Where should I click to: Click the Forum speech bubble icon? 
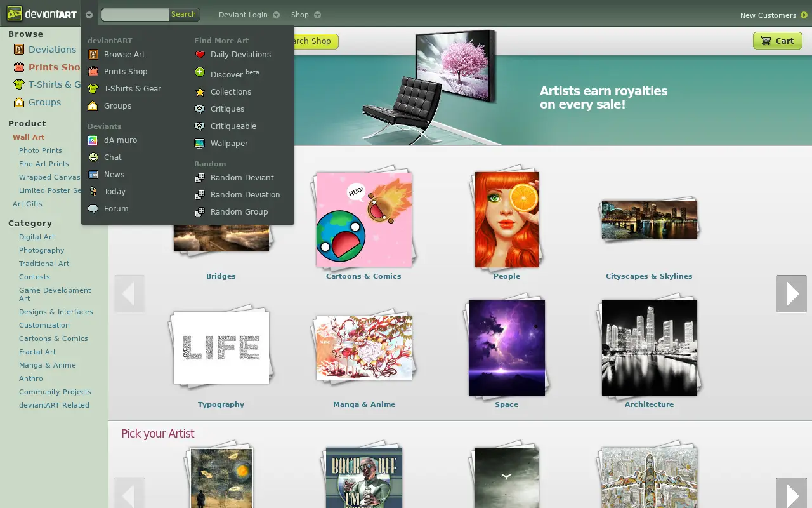[93, 209]
